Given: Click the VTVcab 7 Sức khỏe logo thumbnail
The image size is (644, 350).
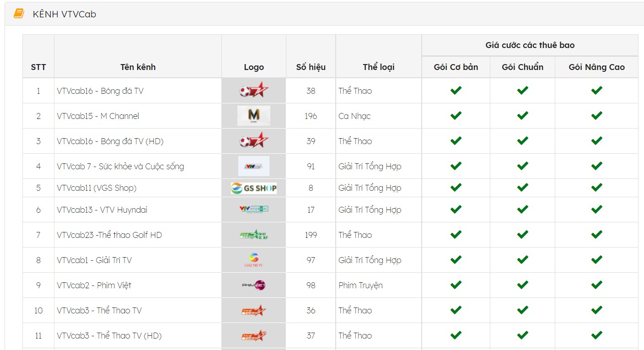Looking at the screenshot, I should (x=254, y=166).
